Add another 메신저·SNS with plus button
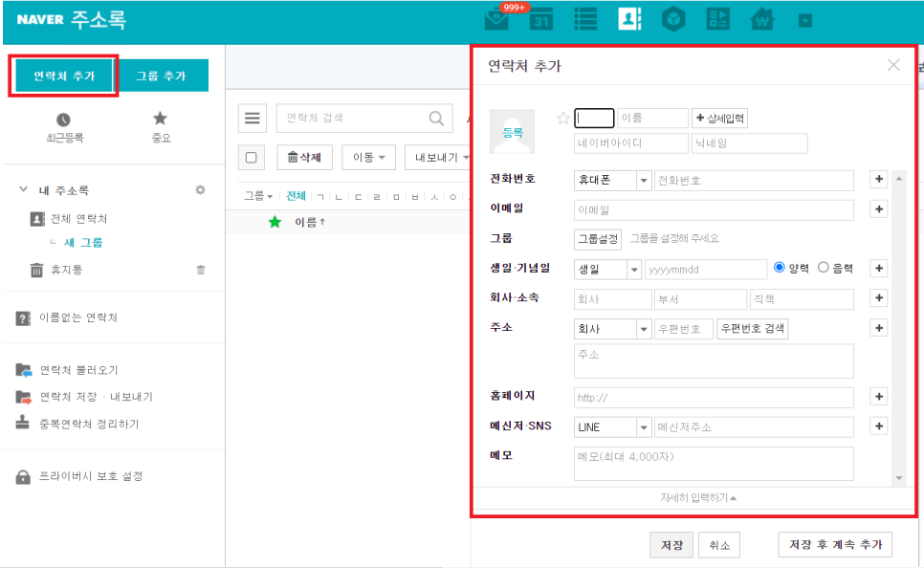Image resolution: width=924 pixels, height=568 pixels. pos(879,426)
